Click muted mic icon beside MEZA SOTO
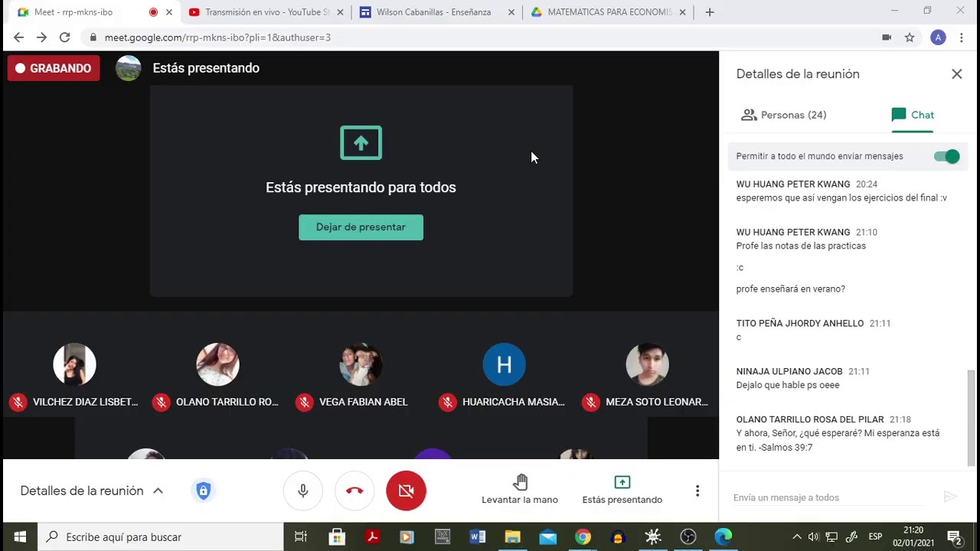 pos(590,402)
